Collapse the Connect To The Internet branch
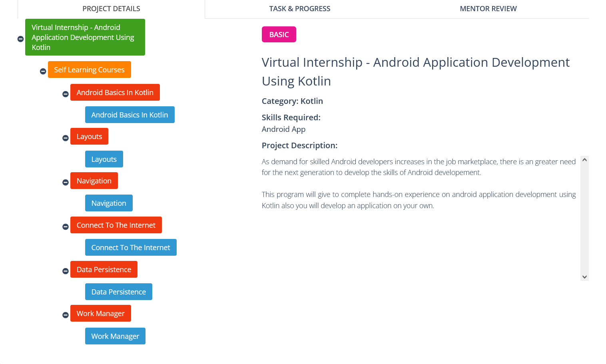Image resolution: width=606 pixels, height=364 pixels. point(65,226)
